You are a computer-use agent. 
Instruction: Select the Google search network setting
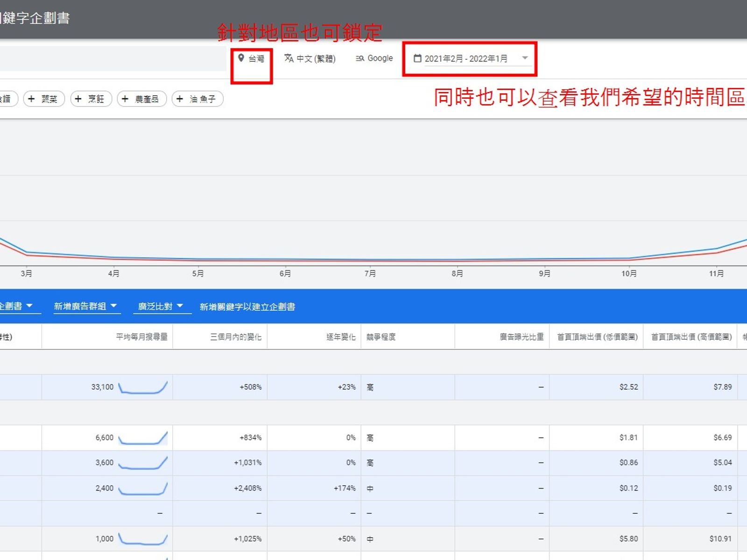pos(374,58)
